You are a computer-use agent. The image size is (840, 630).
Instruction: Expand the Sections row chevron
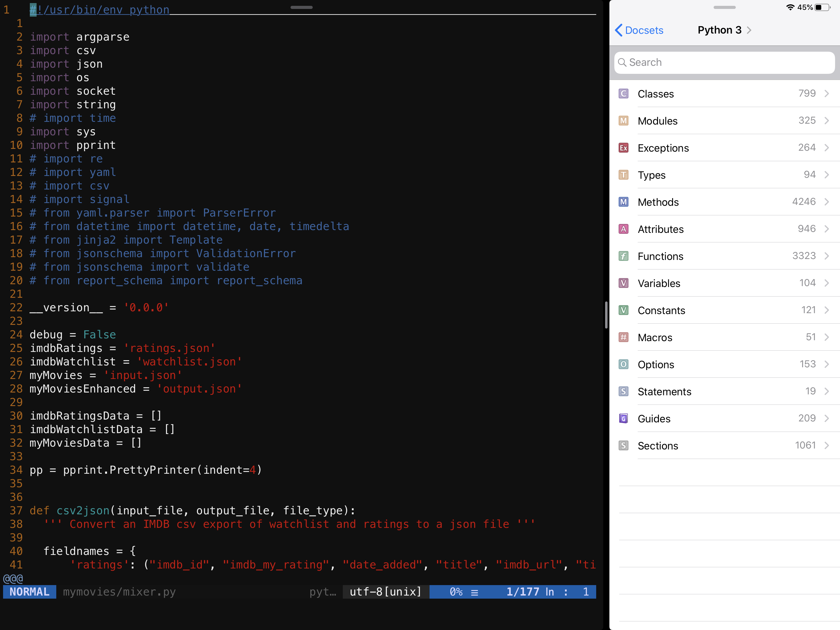pos(827,445)
